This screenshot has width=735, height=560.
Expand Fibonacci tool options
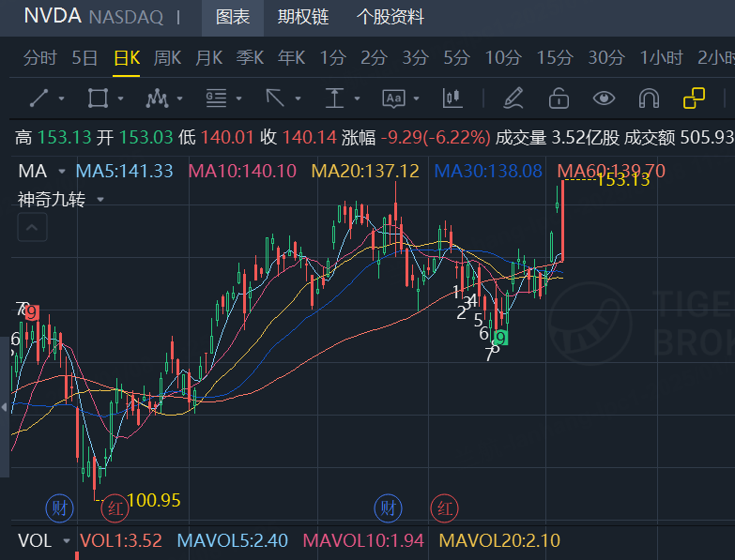[x=238, y=98]
